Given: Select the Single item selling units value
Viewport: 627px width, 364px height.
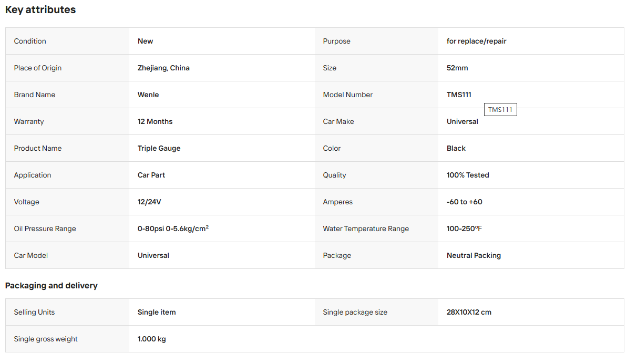Looking at the screenshot, I should (x=156, y=312).
